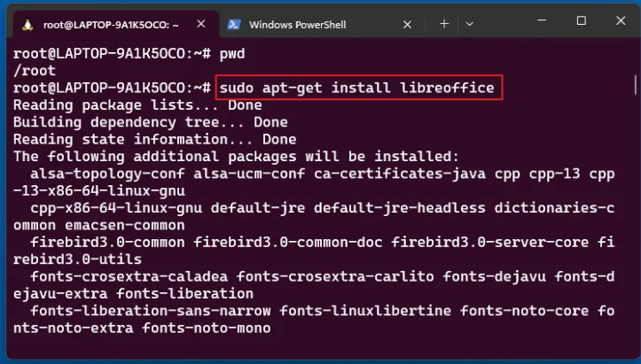Click the 'fonts-liberation-sans-narrow' package name
The image size is (641, 364).
point(151,311)
